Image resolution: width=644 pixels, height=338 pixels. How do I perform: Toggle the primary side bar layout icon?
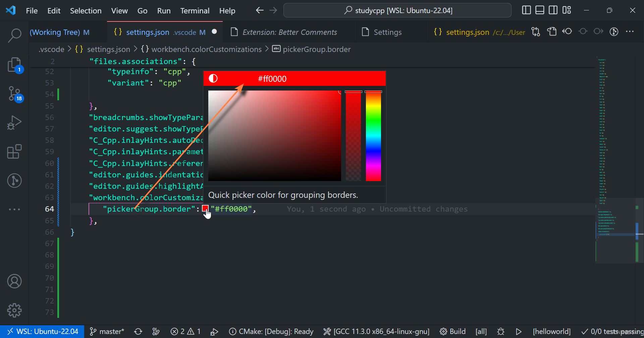click(527, 10)
